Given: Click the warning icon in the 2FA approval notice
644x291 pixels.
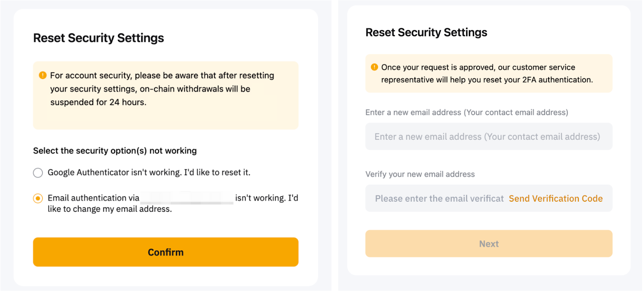Looking at the screenshot, I should click(374, 67).
